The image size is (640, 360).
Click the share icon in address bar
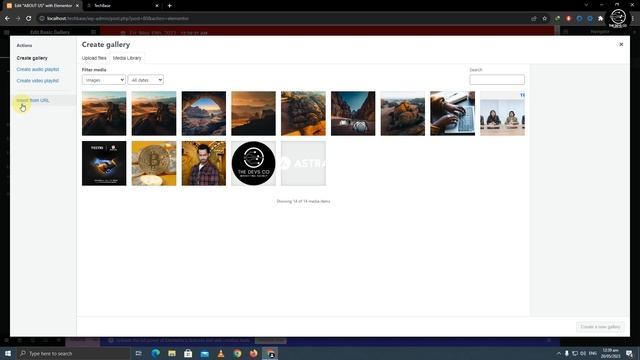pyautogui.click(x=534, y=18)
